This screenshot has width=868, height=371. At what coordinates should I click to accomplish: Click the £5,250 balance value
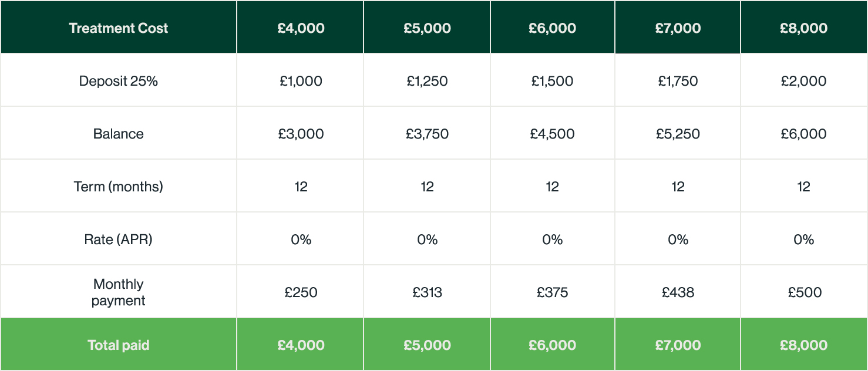[678, 133]
